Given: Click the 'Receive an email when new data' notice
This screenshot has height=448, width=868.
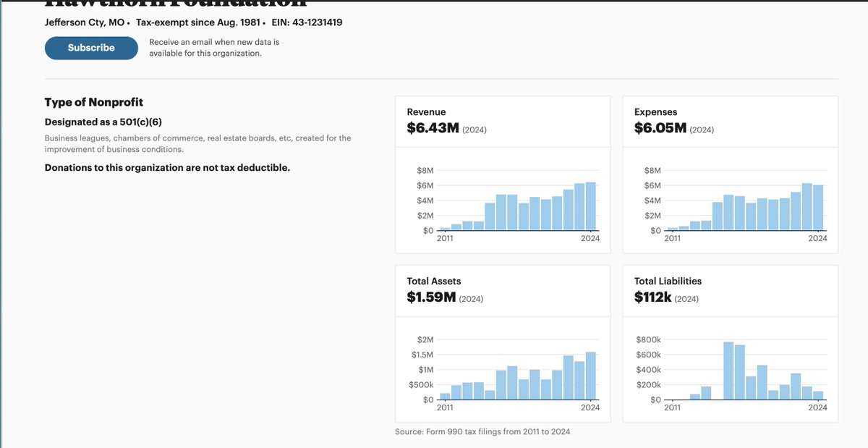Looking at the screenshot, I should coord(214,48).
